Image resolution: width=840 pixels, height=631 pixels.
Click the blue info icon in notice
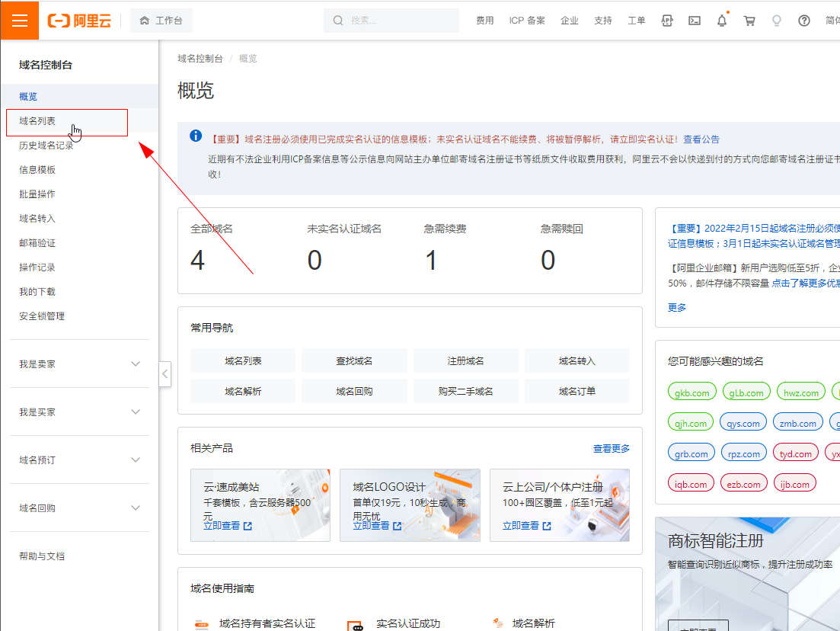196,136
